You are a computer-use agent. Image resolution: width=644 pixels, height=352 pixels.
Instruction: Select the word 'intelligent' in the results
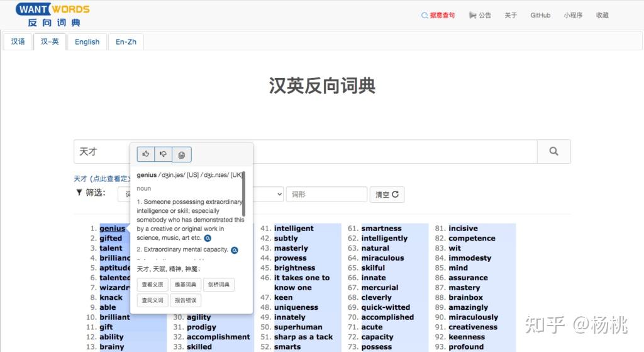pyautogui.click(x=294, y=228)
